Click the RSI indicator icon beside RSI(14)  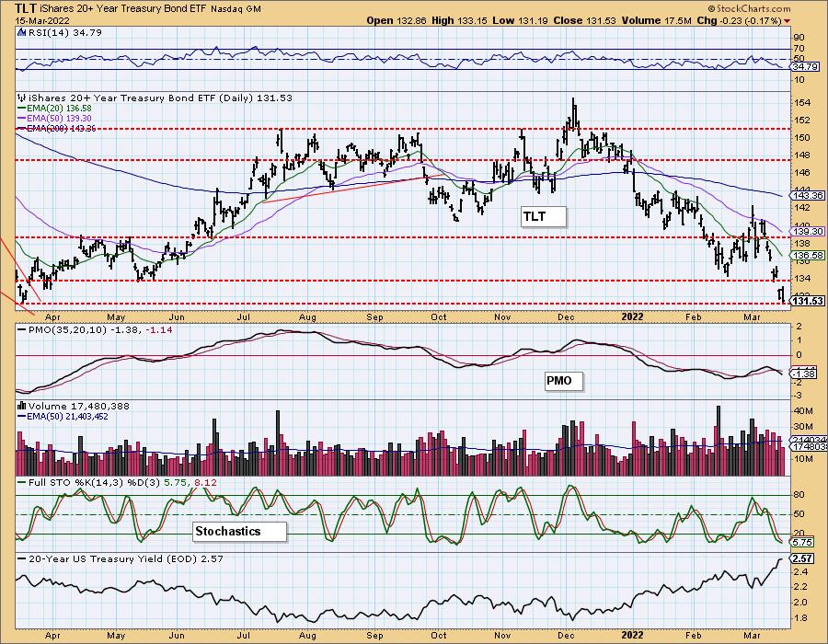pyautogui.click(x=22, y=33)
